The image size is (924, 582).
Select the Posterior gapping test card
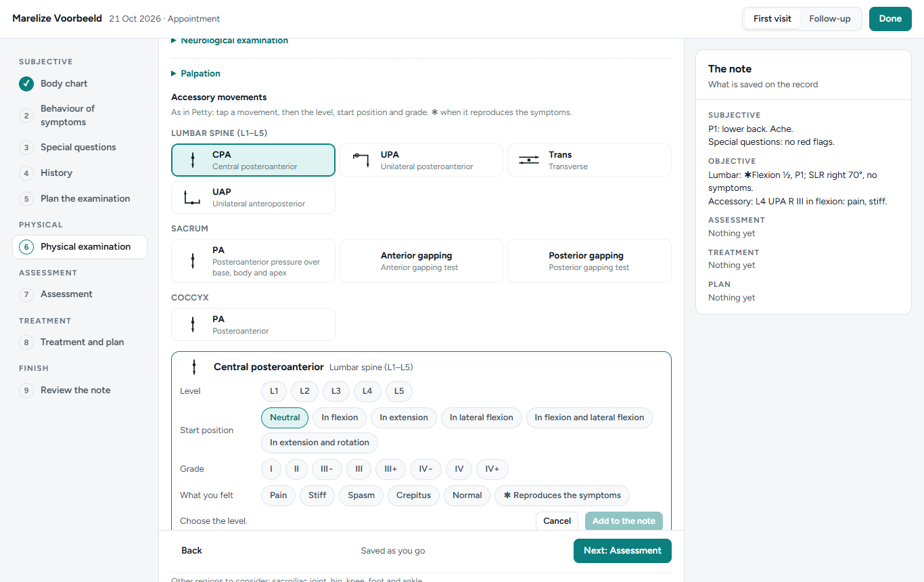589,261
